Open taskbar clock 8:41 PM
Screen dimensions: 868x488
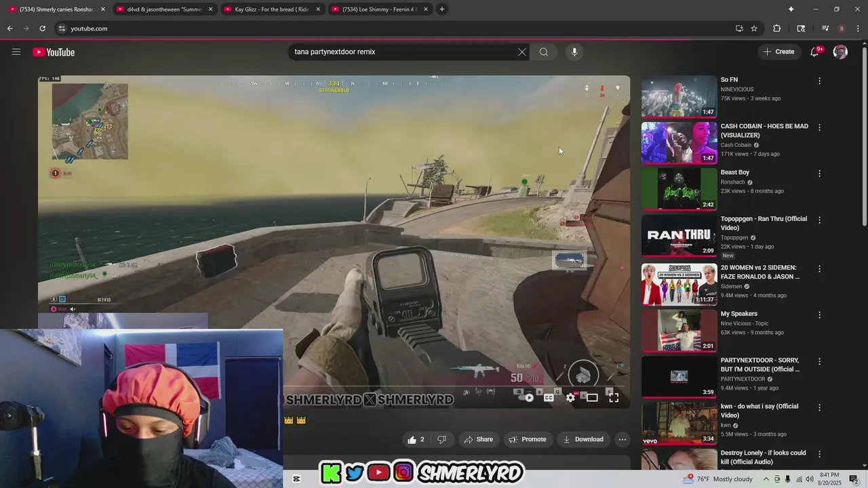tap(829, 479)
